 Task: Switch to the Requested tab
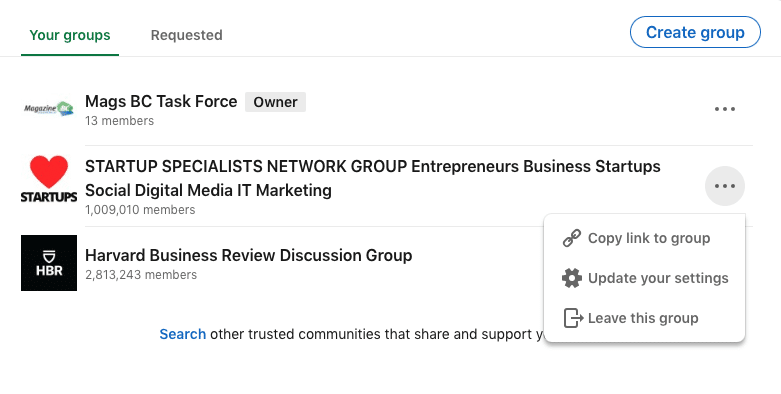(x=187, y=35)
